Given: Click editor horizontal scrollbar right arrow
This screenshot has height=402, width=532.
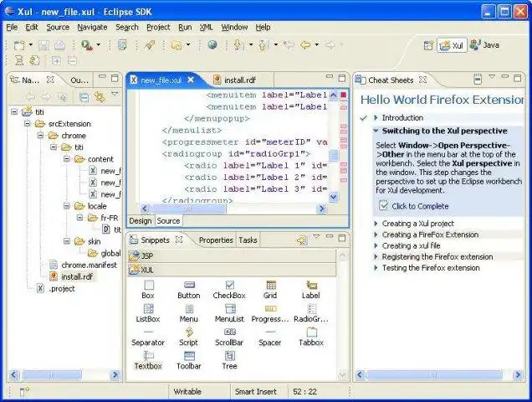Looking at the screenshot, I should click(x=321, y=209).
